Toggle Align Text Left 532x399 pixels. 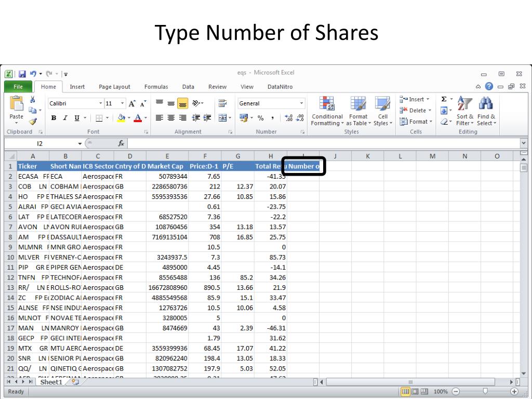(159, 118)
